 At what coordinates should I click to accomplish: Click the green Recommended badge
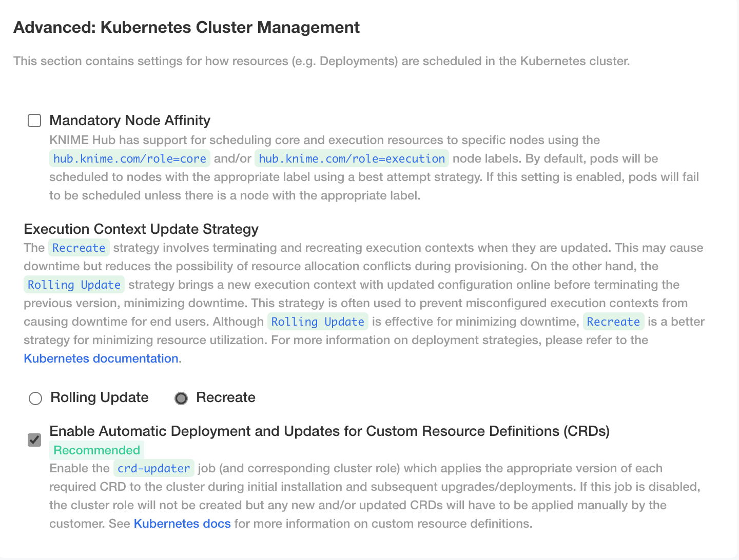[x=97, y=450]
